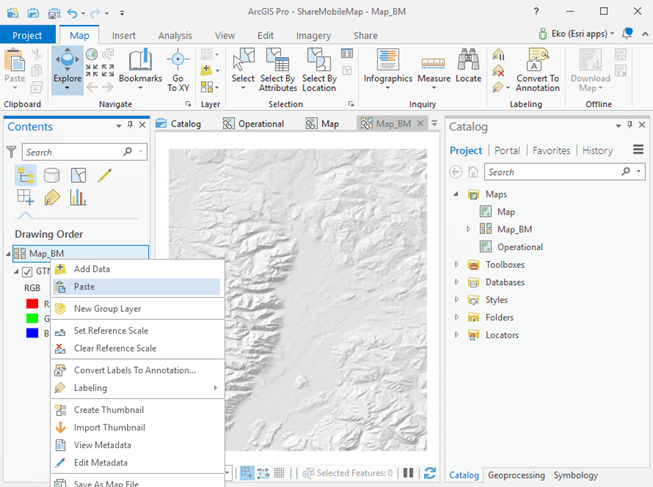
Task: Open Select By Attributes
Action: 278,70
